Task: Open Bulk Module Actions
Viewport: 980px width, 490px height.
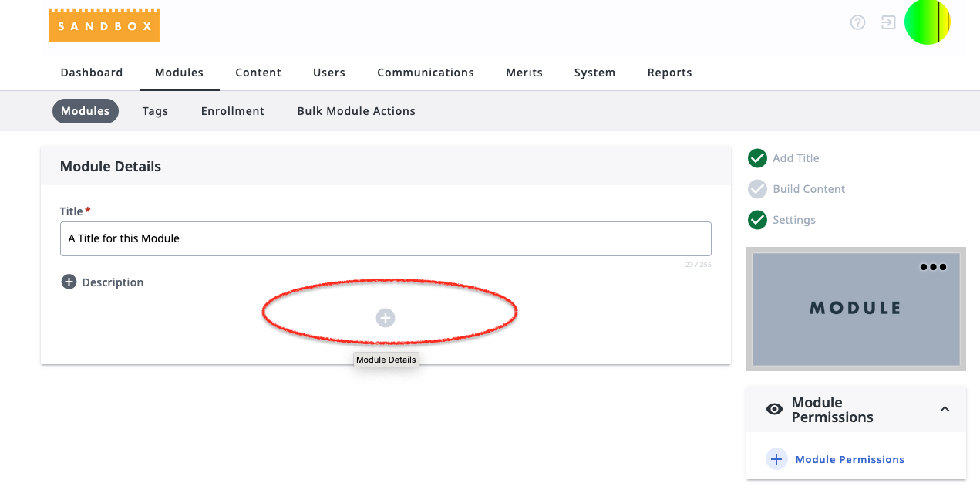Action: 356,111
